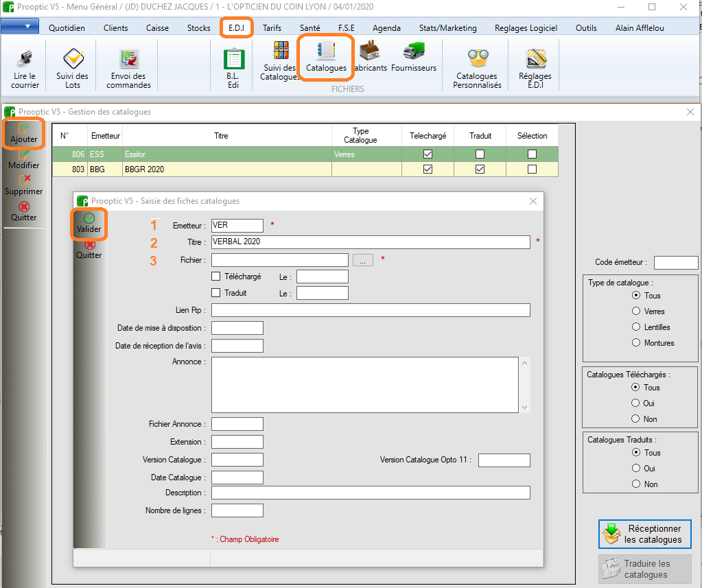This screenshot has height=588, width=702.
Task: Open the Clients tab
Action: 115,27
